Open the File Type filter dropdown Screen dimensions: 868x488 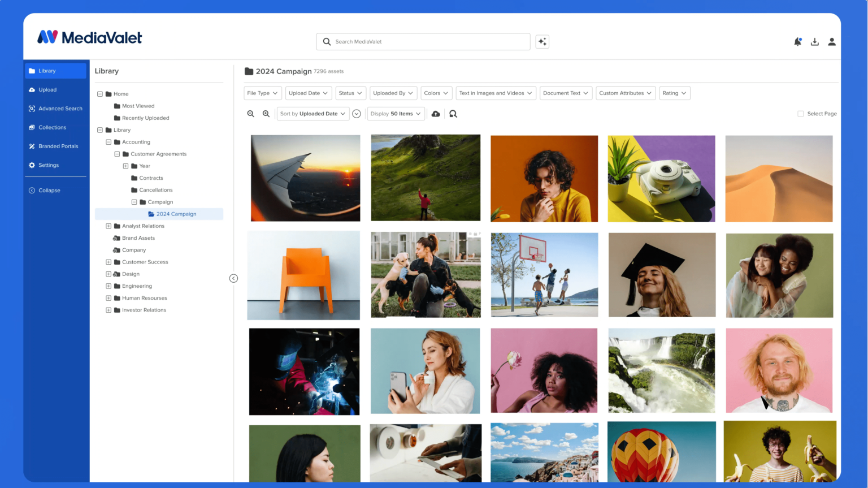[262, 93]
